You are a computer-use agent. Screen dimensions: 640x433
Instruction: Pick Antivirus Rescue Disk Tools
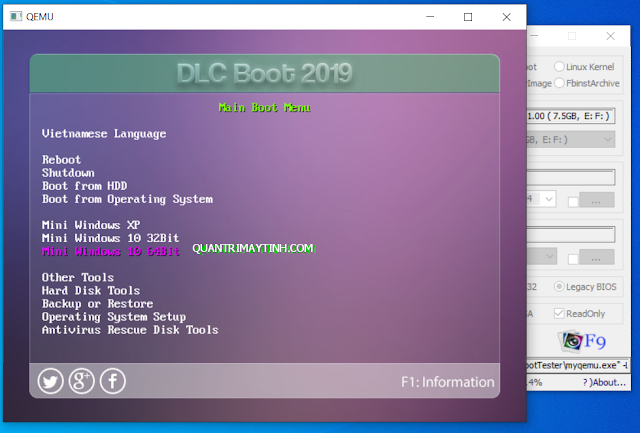point(130,329)
